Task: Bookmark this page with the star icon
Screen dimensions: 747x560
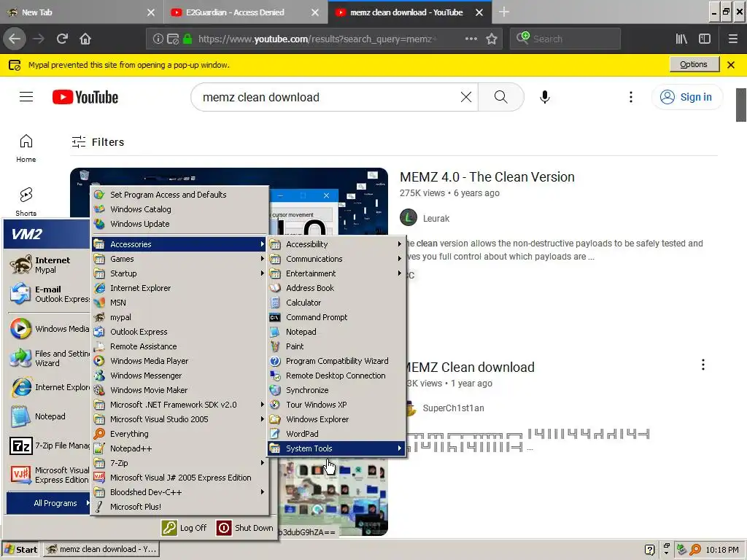Action: coord(492,39)
